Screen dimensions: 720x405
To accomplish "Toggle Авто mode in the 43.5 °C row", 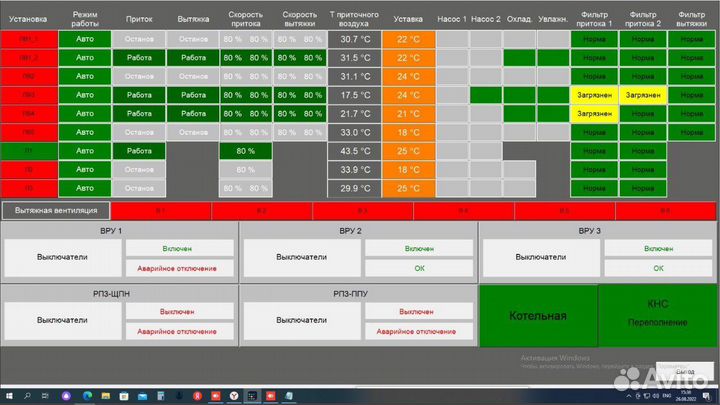I will click(x=84, y=151).
